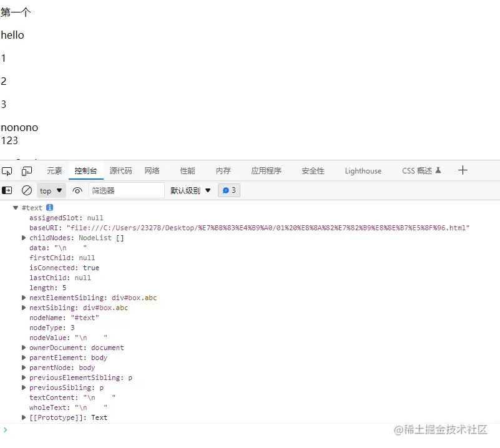
Task: Activate the inspect element picker icon
Action: pos(7,171)
